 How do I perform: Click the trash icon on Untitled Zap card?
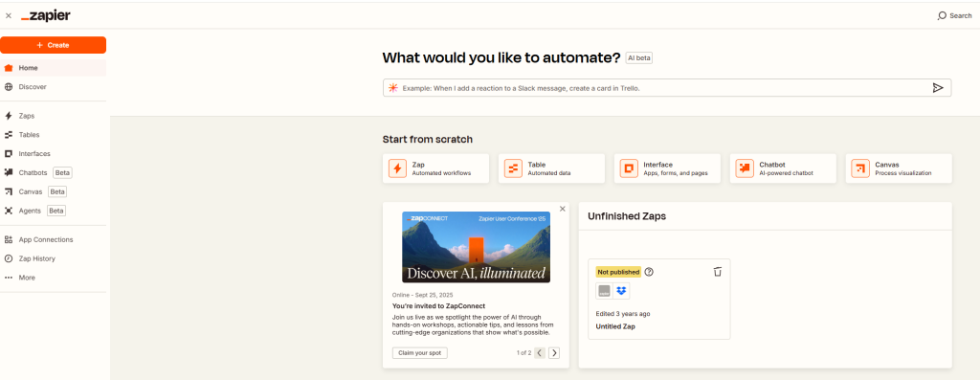coord(718,272)
